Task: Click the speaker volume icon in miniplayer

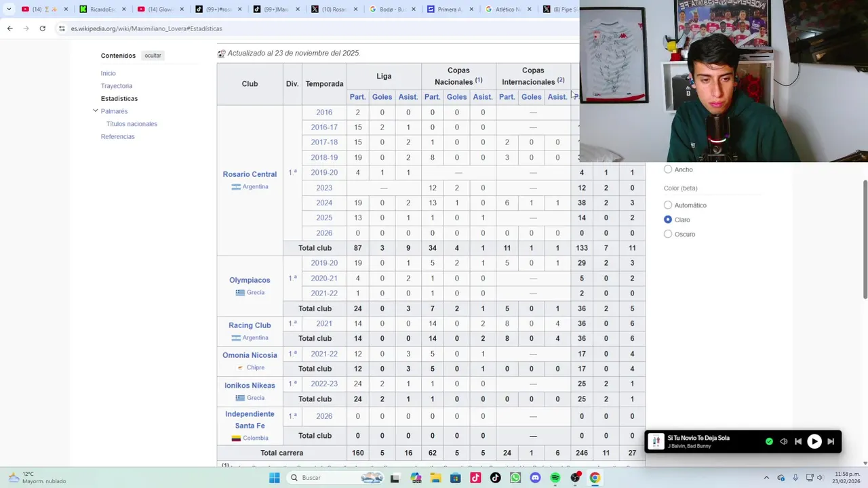Action: coord(784,441)
